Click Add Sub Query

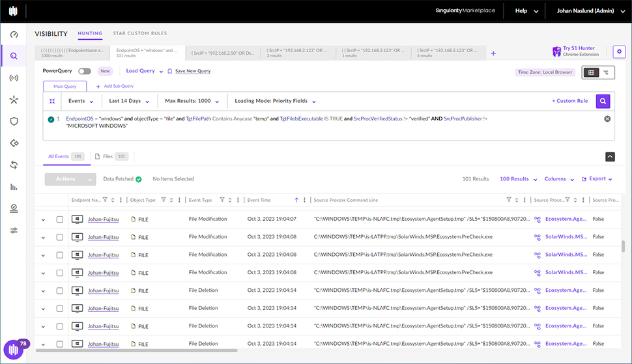tap(115, 86)
